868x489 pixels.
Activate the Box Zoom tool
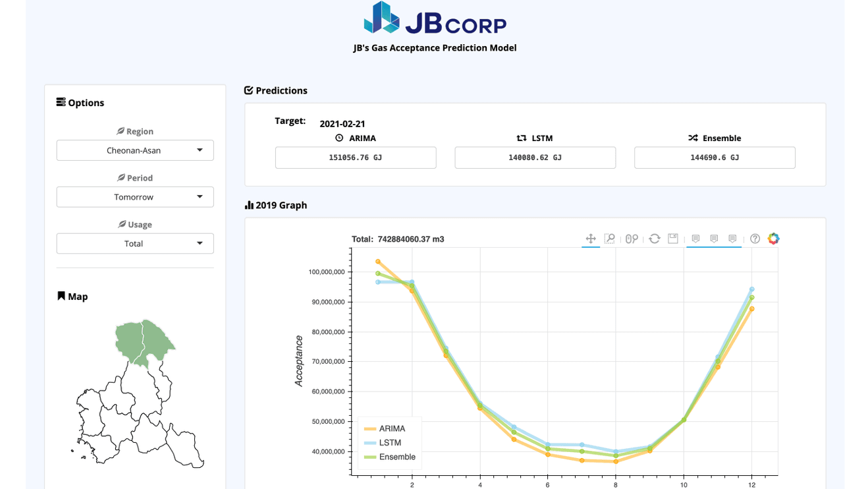(610, 239)
